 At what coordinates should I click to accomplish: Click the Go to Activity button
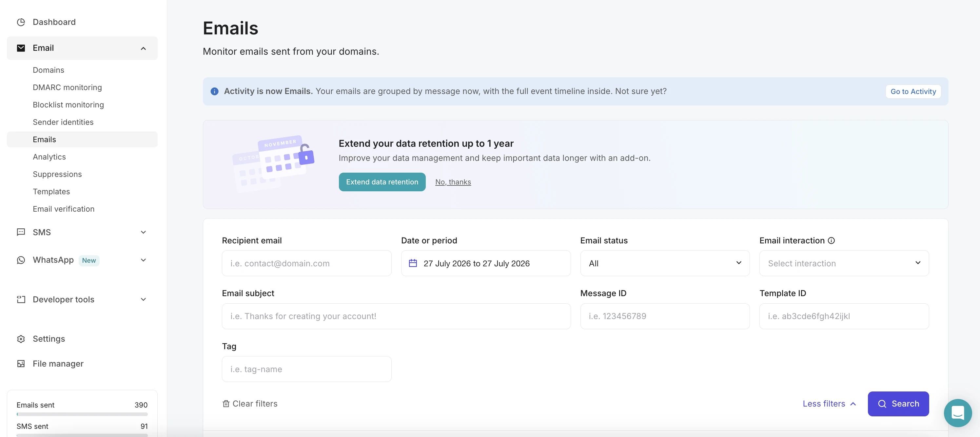point(913,91)
